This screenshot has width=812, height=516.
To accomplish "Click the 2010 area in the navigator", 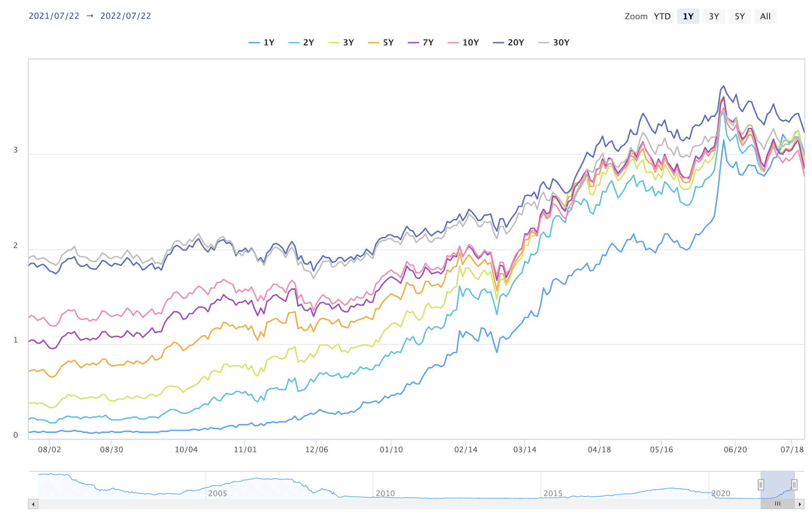I will (x=385, y=494).
